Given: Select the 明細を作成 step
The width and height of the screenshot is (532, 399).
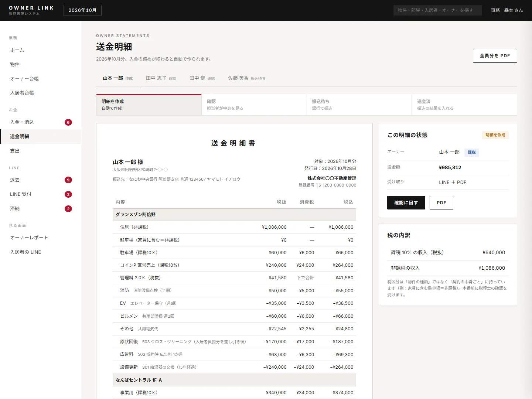Looking at the screenshot, I should (149, 105).
